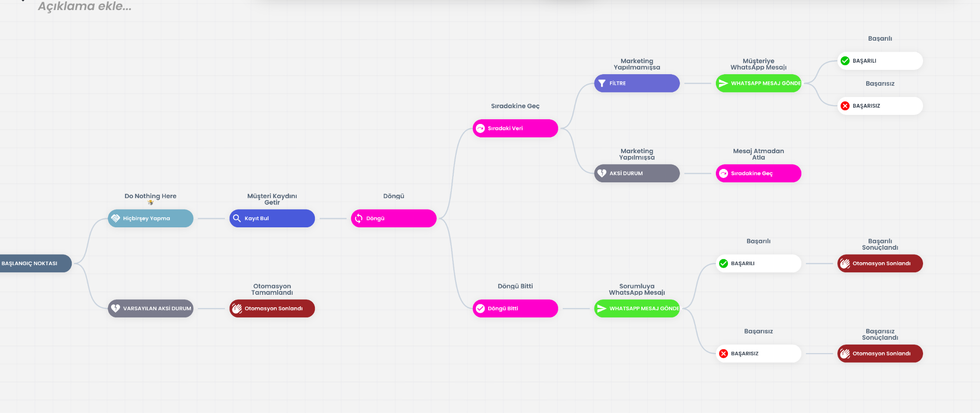Viewport: 980px width, 413px height.
Task: Click the green check icon under Başarılı Sonuçlandı branch
Action: coord(724,263)
